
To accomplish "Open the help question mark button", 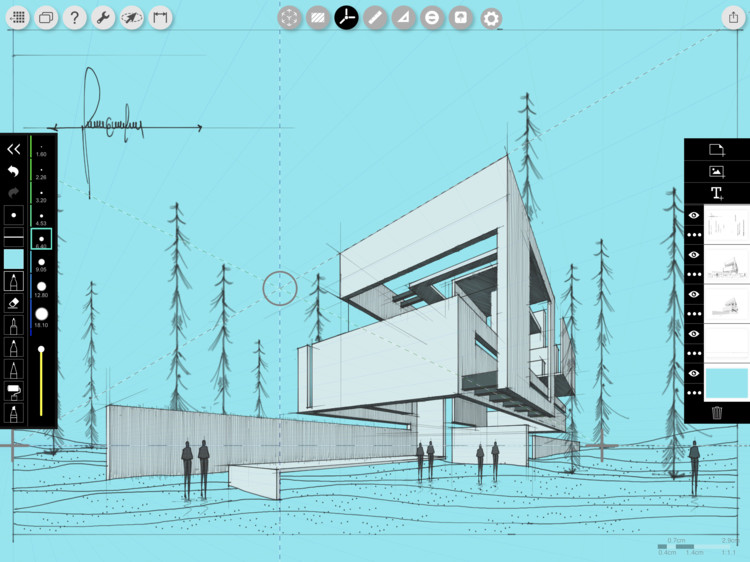I will point(74,17).
